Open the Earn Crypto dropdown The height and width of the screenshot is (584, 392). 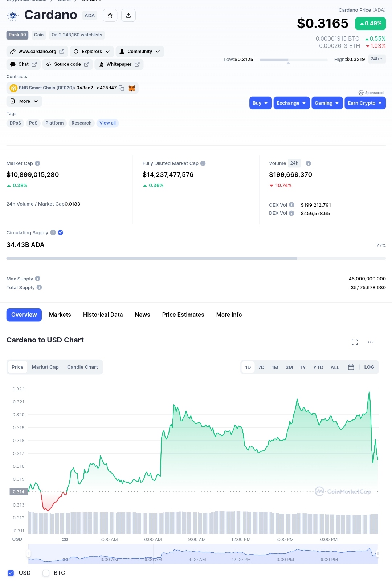(365, 103)
